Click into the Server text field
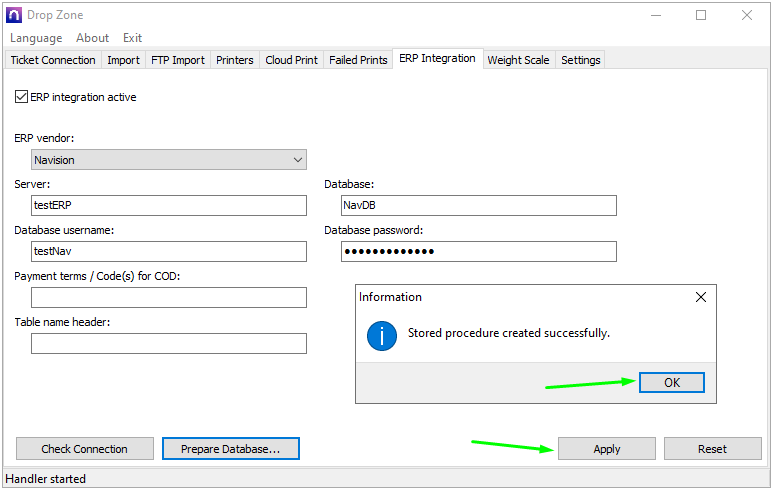 168,205
